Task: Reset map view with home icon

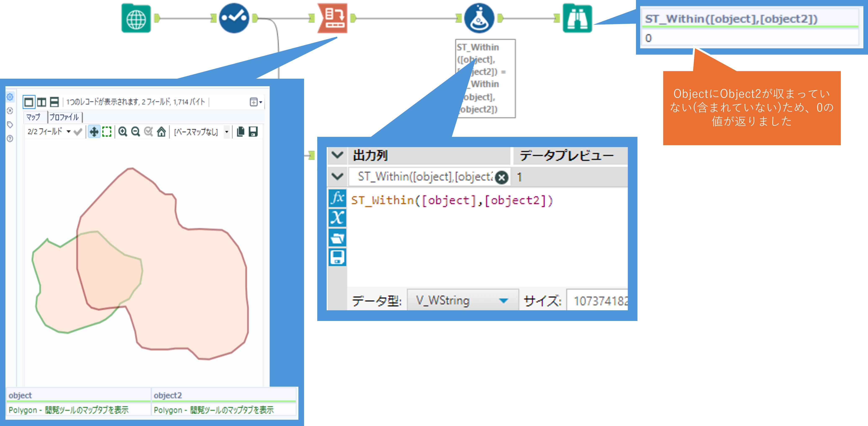Action: [161, 132]
